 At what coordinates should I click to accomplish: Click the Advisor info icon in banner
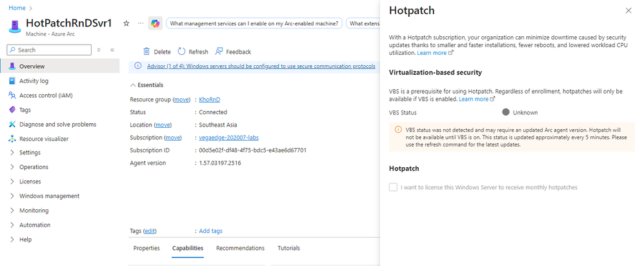(x=138, y=66)
